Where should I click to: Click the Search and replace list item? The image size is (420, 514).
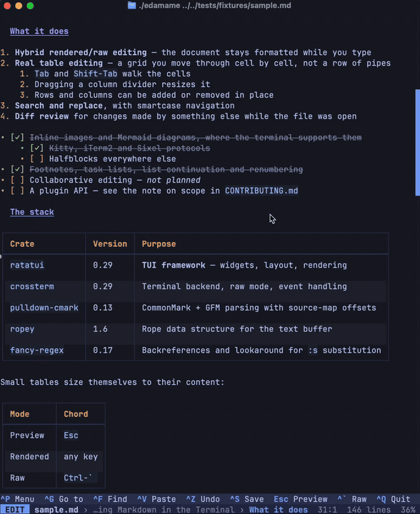(x=117, y=106)
